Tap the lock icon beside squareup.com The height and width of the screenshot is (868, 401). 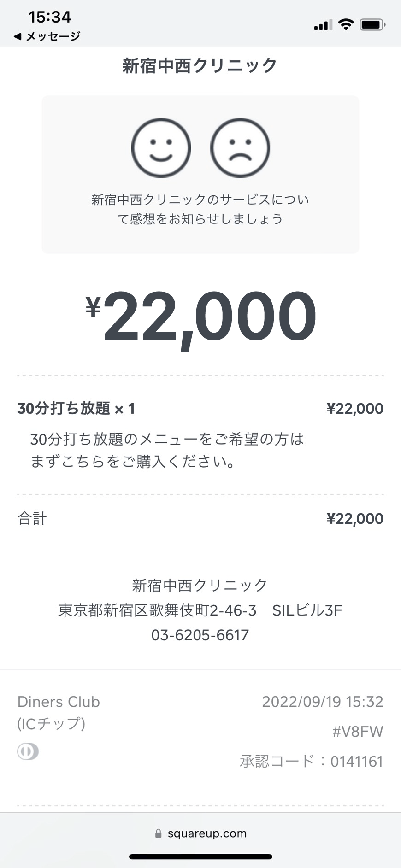pos(158,833)
